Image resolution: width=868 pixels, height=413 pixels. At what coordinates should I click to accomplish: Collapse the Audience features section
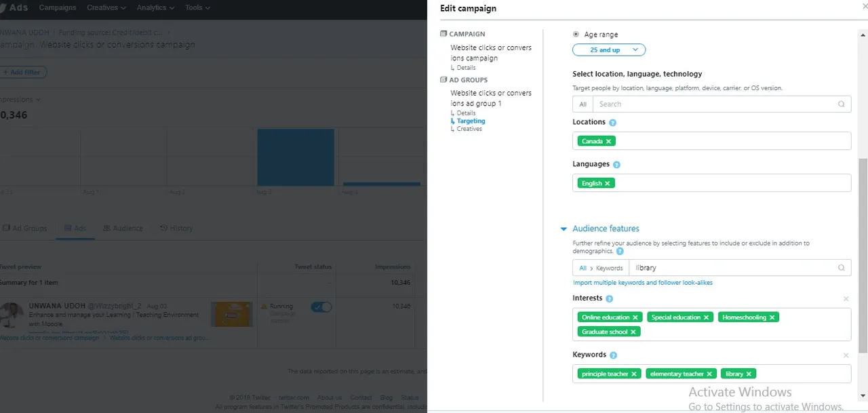pos(564,229)
